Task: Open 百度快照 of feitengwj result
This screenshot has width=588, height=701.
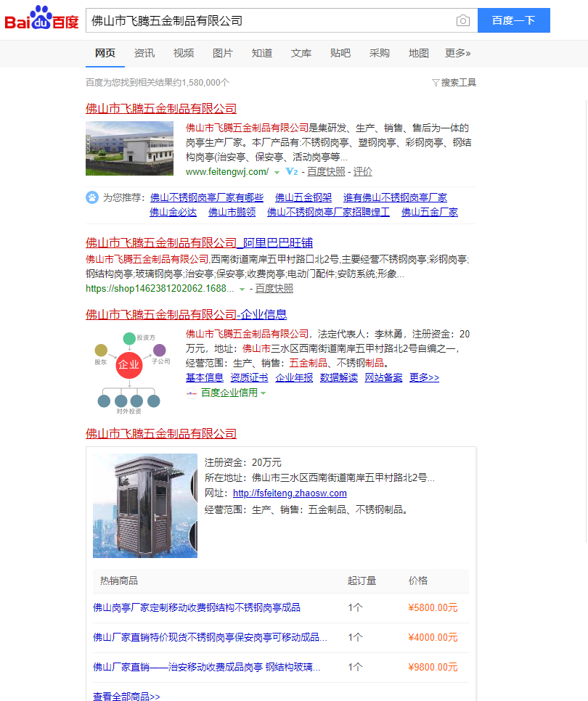Action: (x=326, y=172)
